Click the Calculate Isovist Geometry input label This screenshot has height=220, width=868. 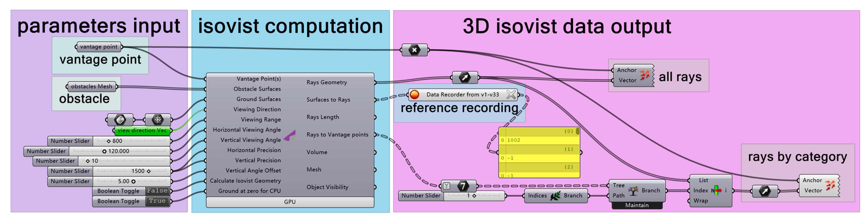click(245, 181)
